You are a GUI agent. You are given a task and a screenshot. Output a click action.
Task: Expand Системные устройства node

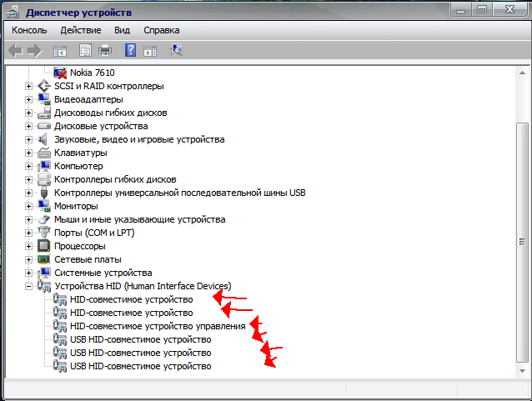[28, 273]
